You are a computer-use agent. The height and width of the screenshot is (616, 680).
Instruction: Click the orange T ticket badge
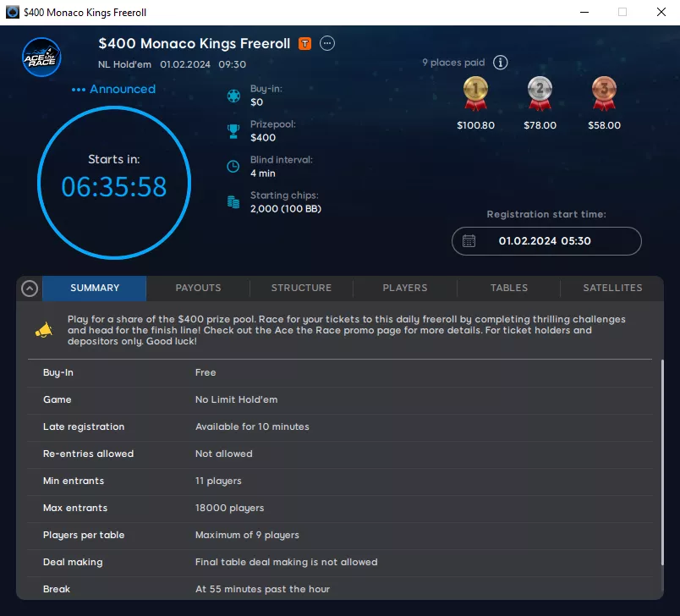click(304, 43)
